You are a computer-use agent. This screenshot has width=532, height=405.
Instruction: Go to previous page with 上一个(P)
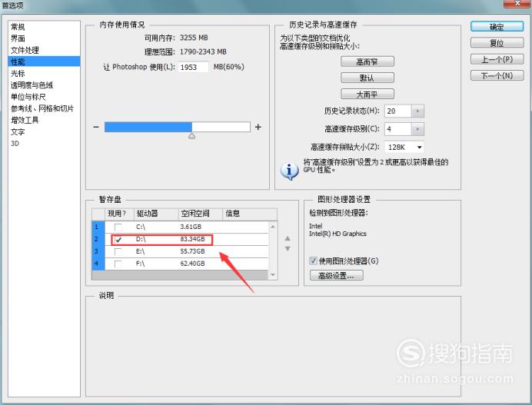[x=497, y=59]
